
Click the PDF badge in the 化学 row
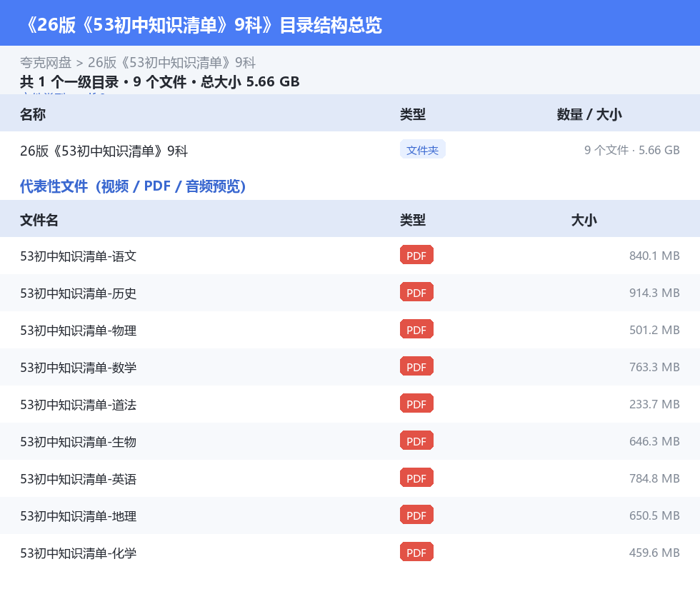[x=416, y=552]
